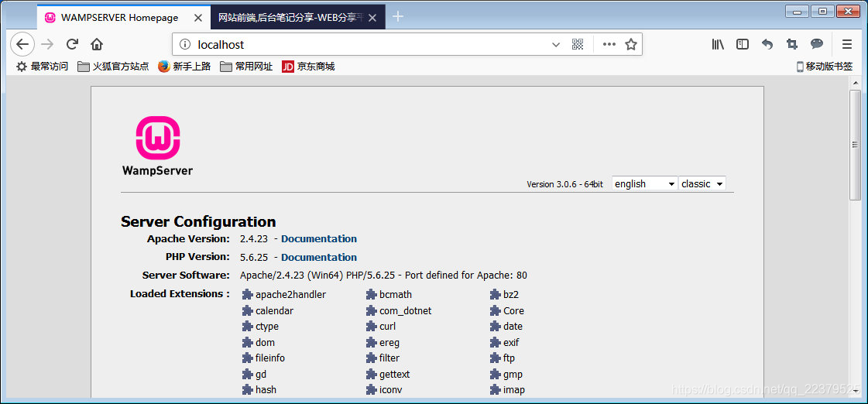Click the curl extension puzzle icon
868x404 pixels.
click(371, 327)
